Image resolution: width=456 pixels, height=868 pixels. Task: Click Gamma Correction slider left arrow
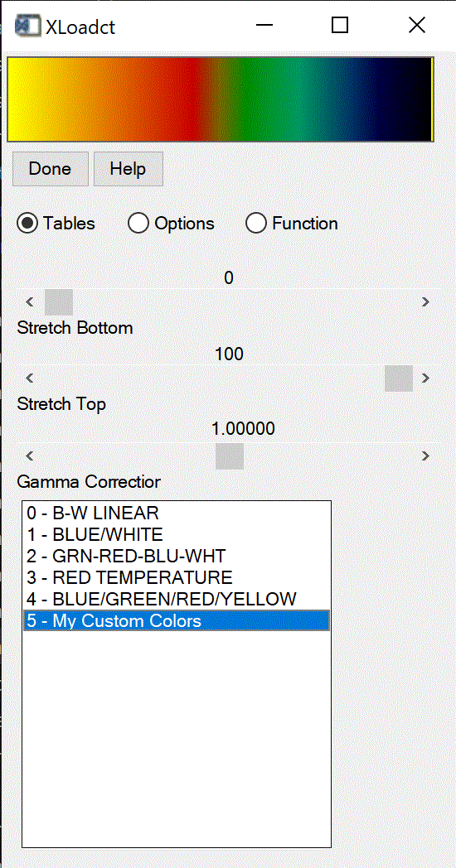click(31, 456)
